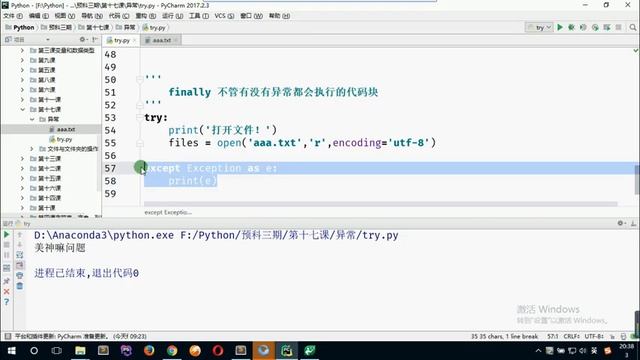Print the console output

click(20, 276)
